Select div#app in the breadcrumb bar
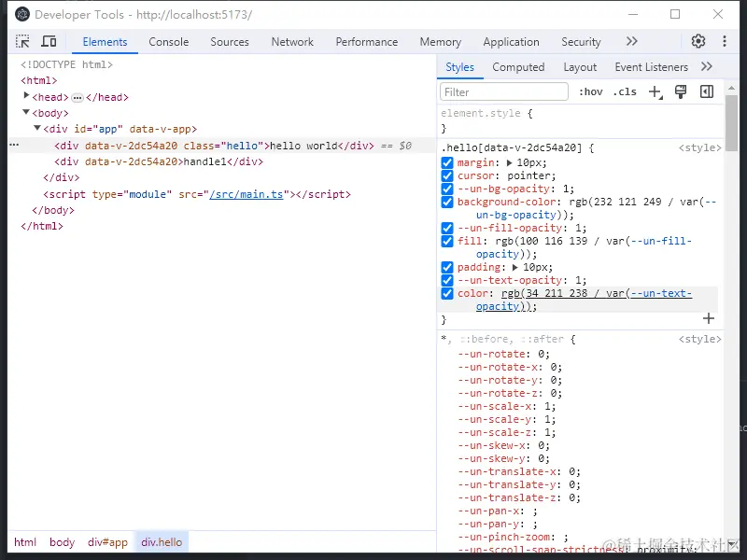This screenshot has width=747, height=560. tap(107, 542)
